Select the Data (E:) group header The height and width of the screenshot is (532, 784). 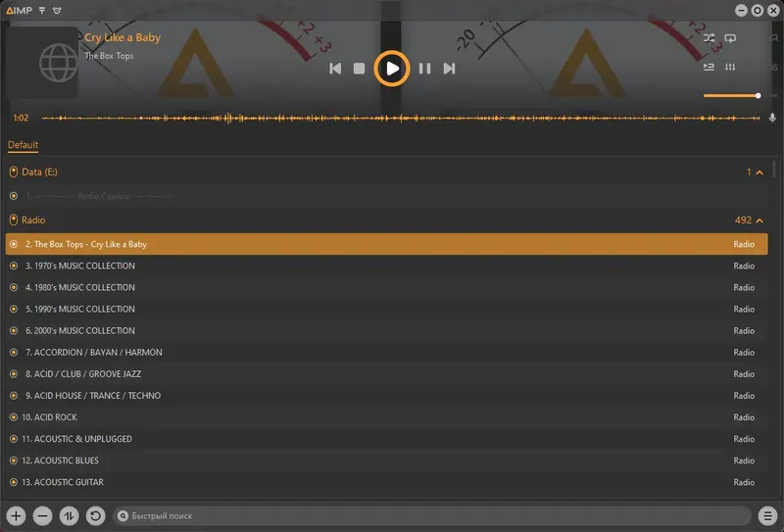click(x=386, y=172)
